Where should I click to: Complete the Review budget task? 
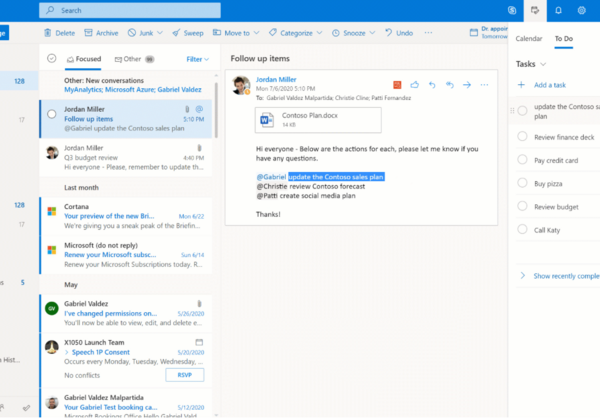pyautogui.click(x=522, y=206)
